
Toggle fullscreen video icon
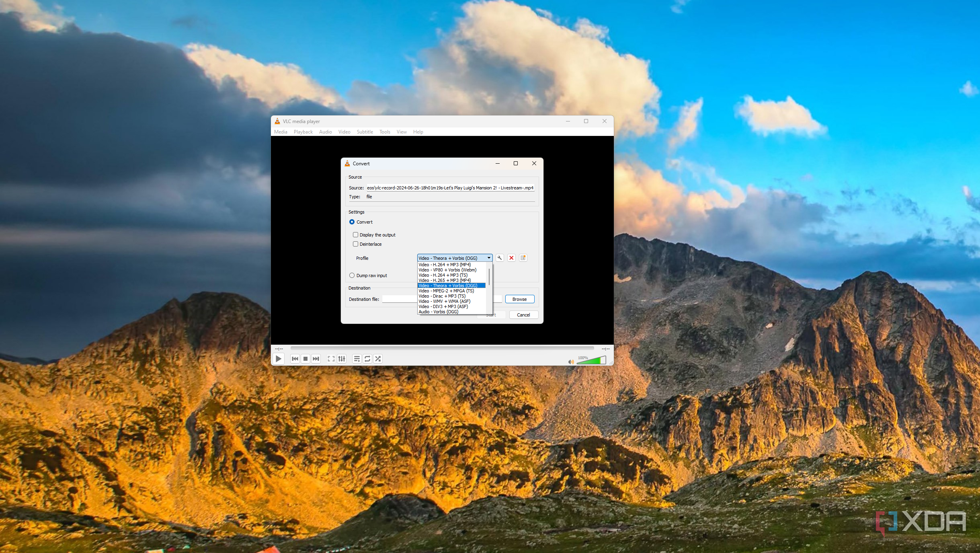[x=331, y=359]
